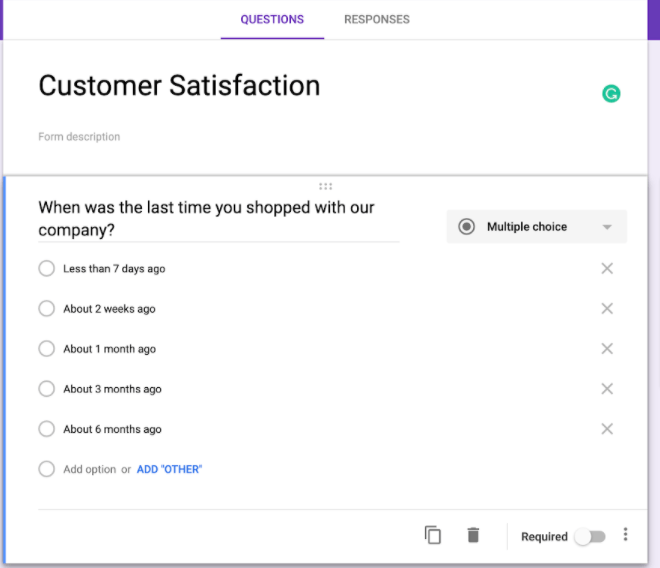This screenshot has height=568, width=660.
Task: Duplicate the question with the copy icon
Action: tap(433, 535)
